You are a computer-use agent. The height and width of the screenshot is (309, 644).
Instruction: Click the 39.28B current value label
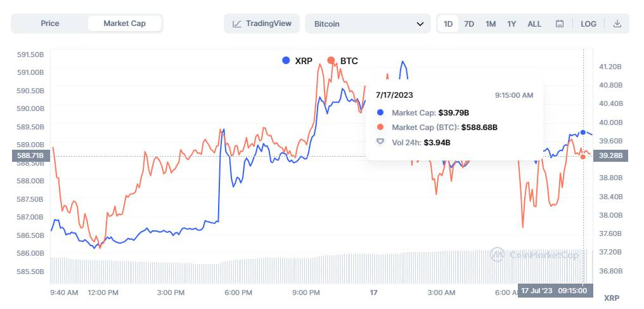point(610,156)
